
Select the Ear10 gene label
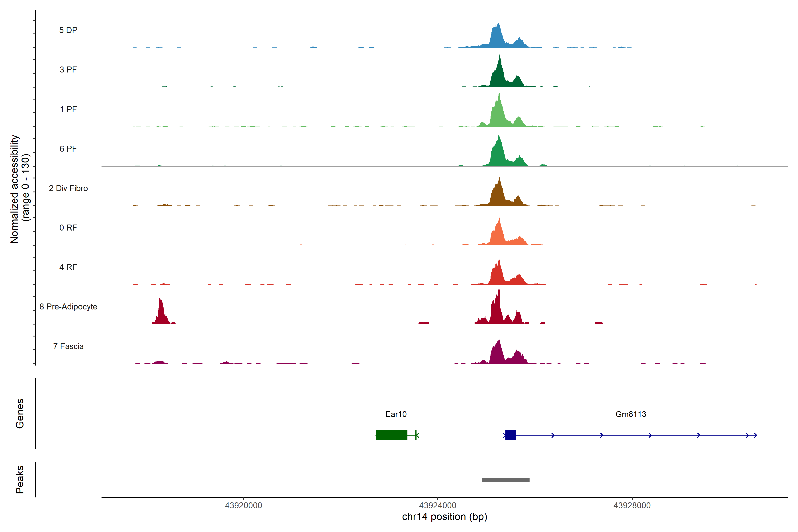tap(396, 414)
